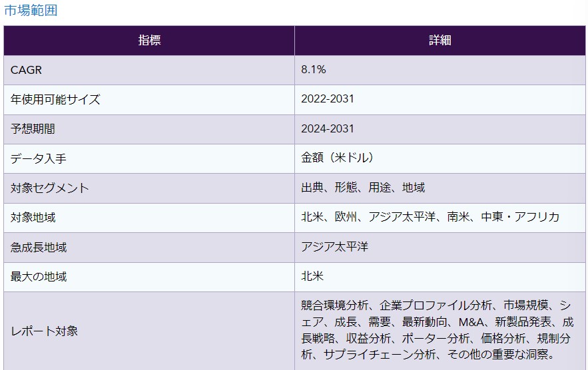Select the アジア太平洋 value in 急成長地域 row
Image resolution: width=588 pixels, height=370 pixels.
click(335, 247)
